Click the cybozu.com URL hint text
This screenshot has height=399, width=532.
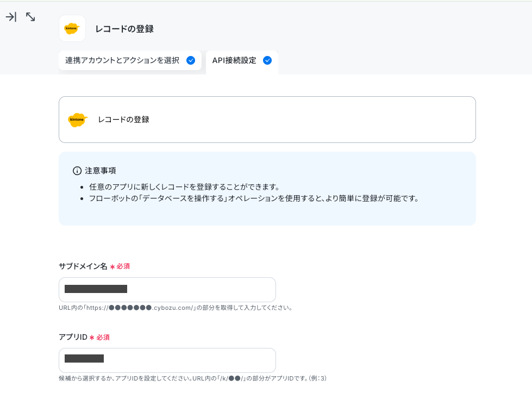click(176, 308)
